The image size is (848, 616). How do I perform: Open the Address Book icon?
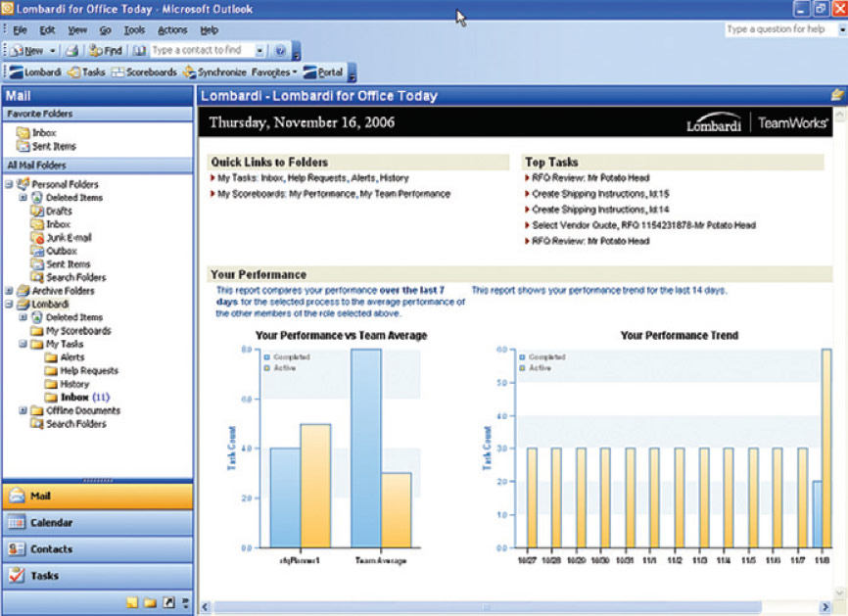[x=140, y=50]
